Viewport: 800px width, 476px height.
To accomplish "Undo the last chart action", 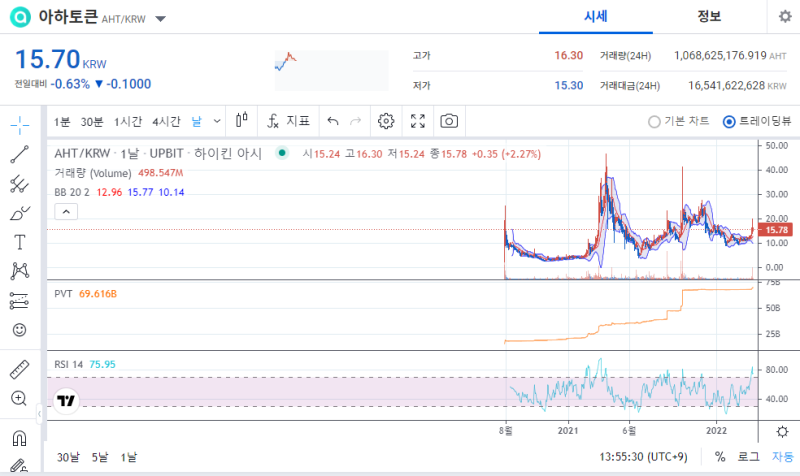I will point(333,121).
